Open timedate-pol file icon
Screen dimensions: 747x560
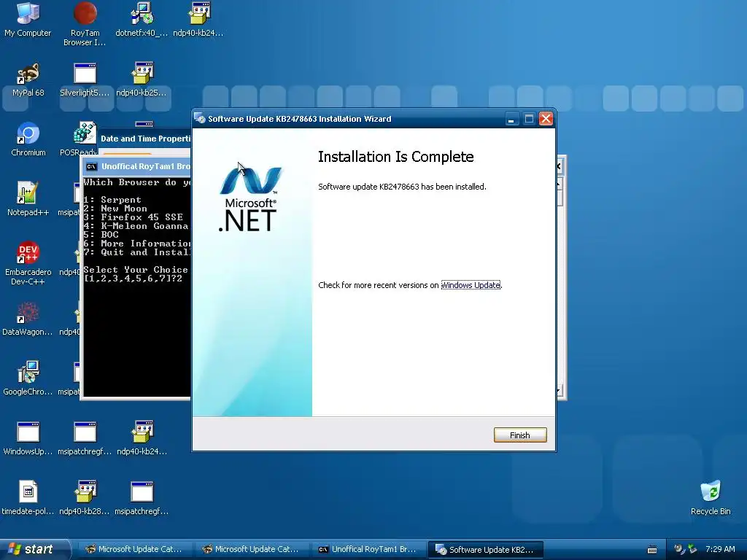28,497
